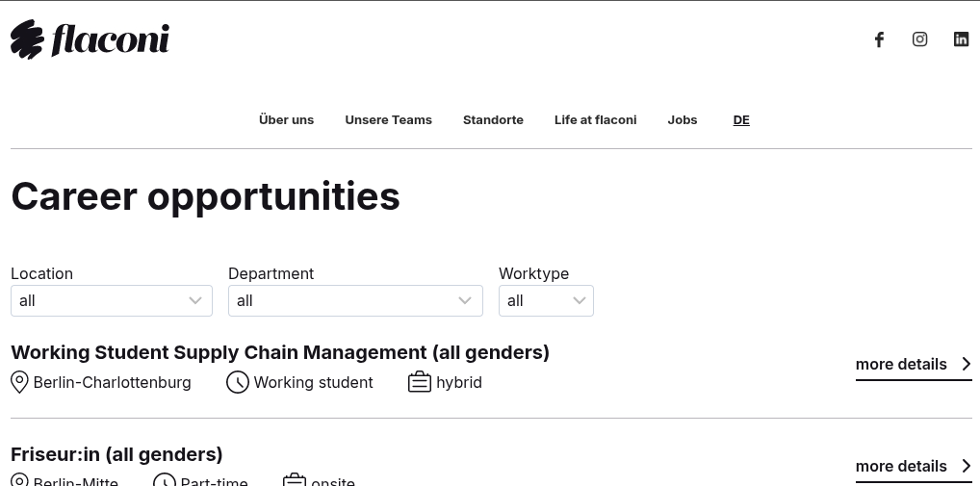Viewport: 980px width, 486px height.
Task: Click the Berlin-Charlottenburg location pin icon
Action: pyautogui.click(x=19, y=382)
